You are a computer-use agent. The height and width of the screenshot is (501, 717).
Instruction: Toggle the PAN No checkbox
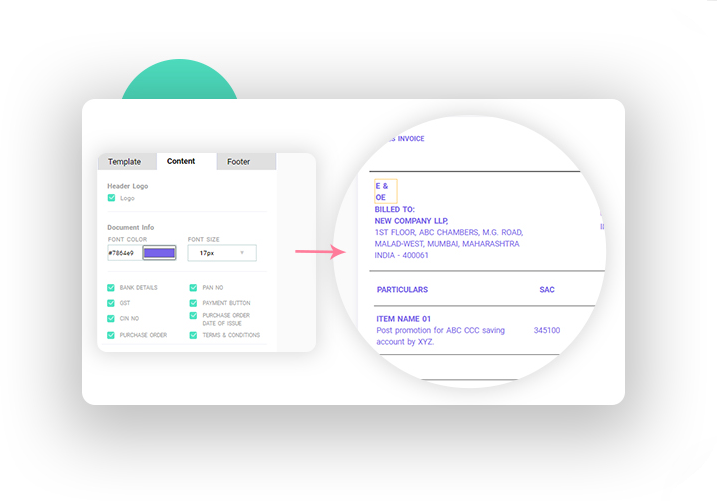(x=193, y=288)
